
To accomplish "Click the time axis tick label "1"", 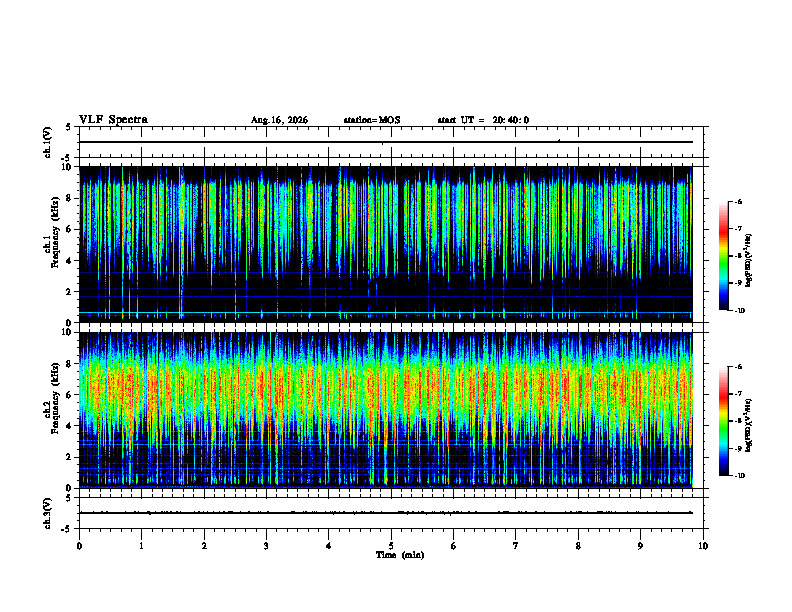I will 141,546.
